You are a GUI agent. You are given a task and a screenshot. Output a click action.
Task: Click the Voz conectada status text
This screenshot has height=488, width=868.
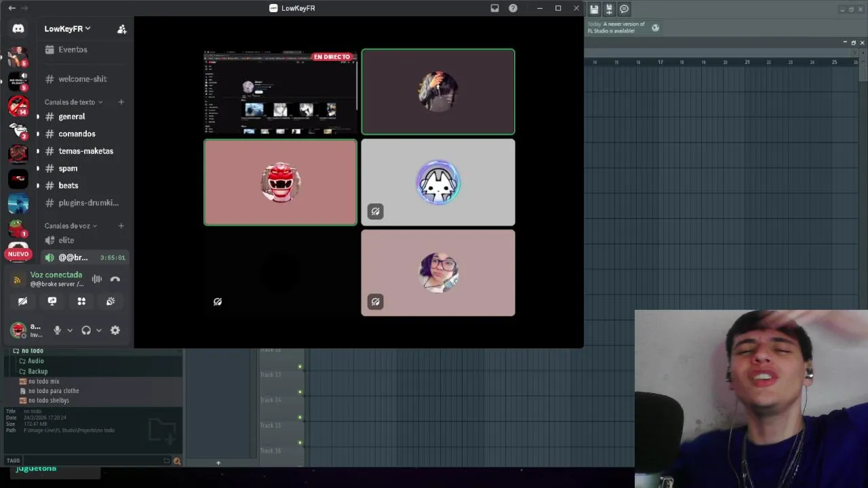click(56, 275)
